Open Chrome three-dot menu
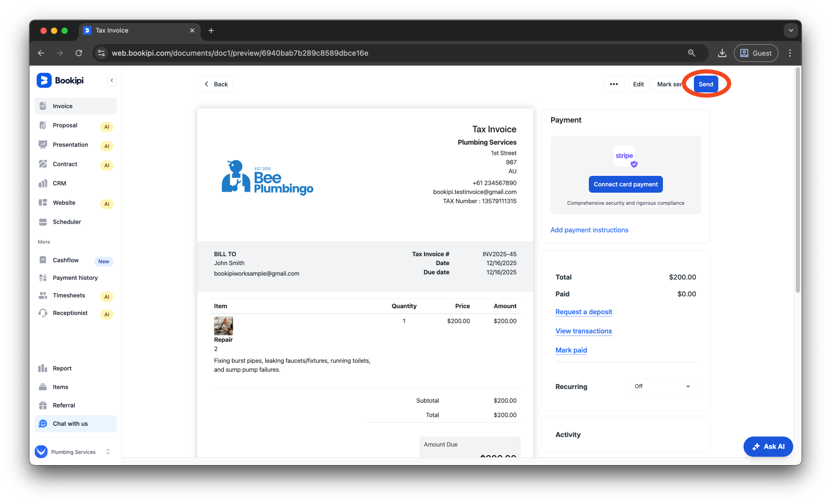The height and width of the screenshot is (504, 831). click(790, 53)
